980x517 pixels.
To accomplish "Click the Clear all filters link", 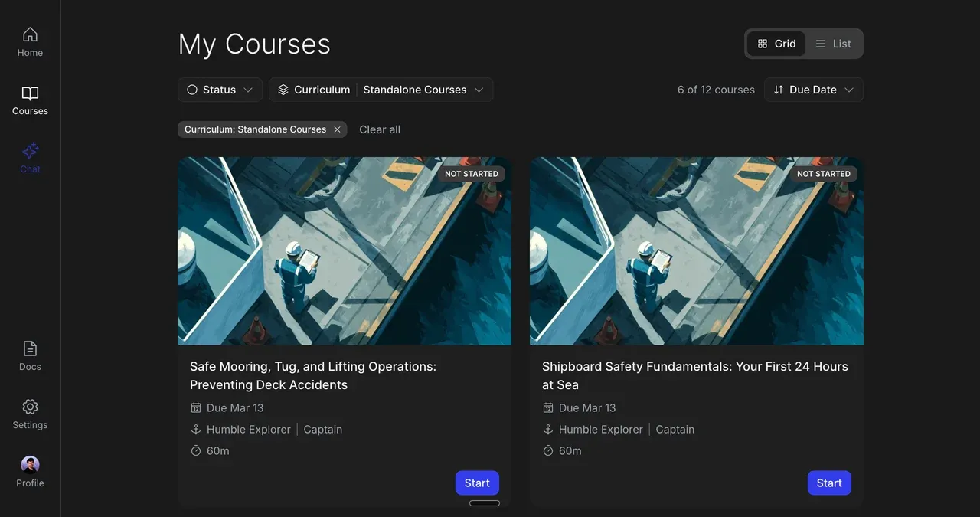I will 380,129.
